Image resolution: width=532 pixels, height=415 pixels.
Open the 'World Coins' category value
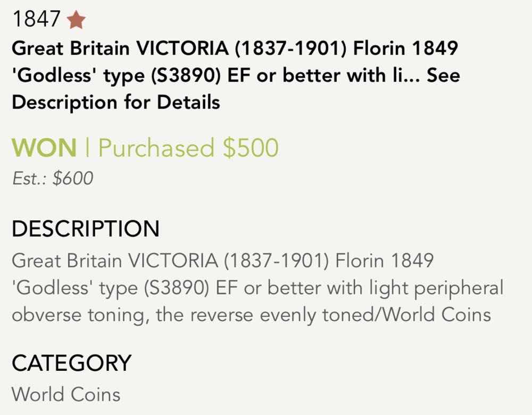(66, 394)
